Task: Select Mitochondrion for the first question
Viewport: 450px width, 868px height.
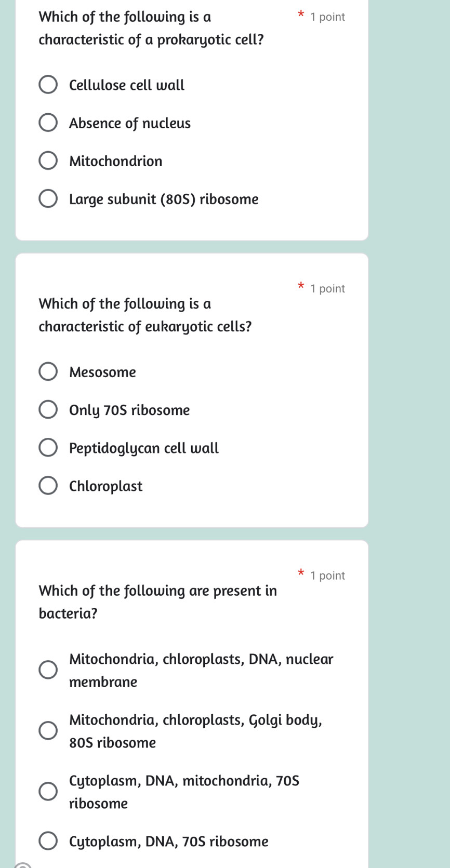Action: point(48,160)
